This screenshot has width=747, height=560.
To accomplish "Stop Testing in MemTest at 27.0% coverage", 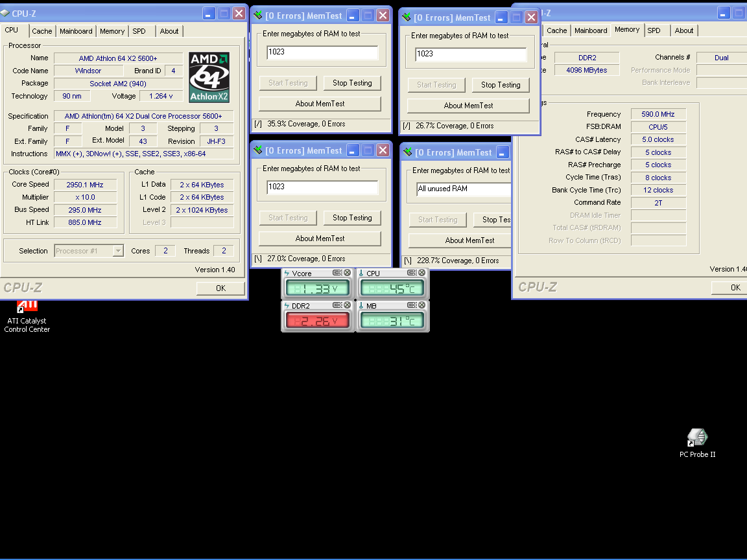I will click(x=352, y=218).
